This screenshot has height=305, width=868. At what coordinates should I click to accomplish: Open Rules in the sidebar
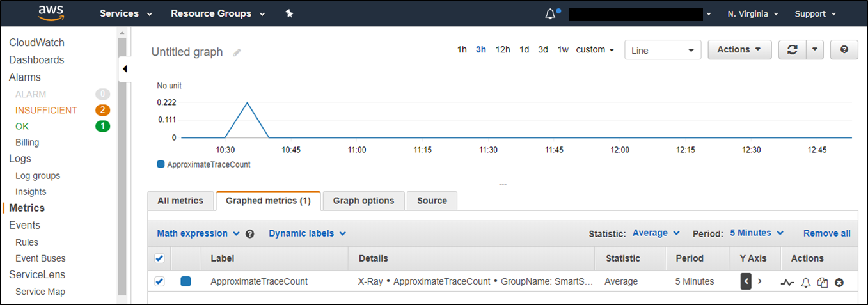(x=27, y=242)
